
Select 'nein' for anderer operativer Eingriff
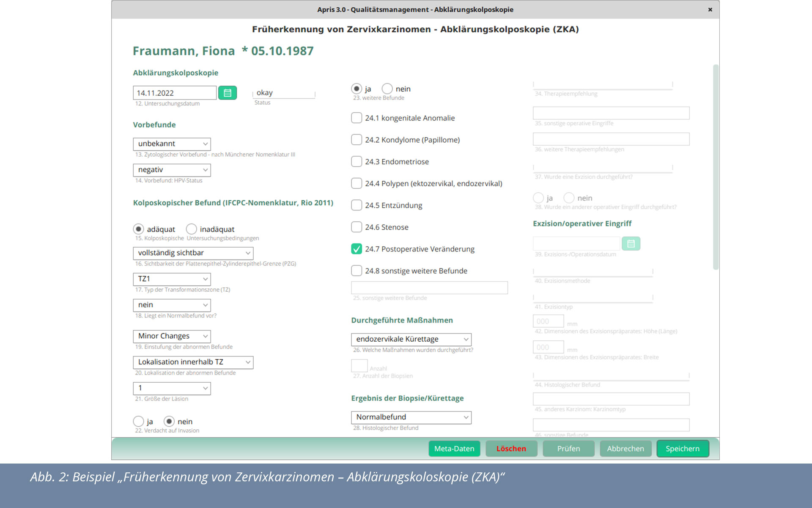[x=569, y=198]
